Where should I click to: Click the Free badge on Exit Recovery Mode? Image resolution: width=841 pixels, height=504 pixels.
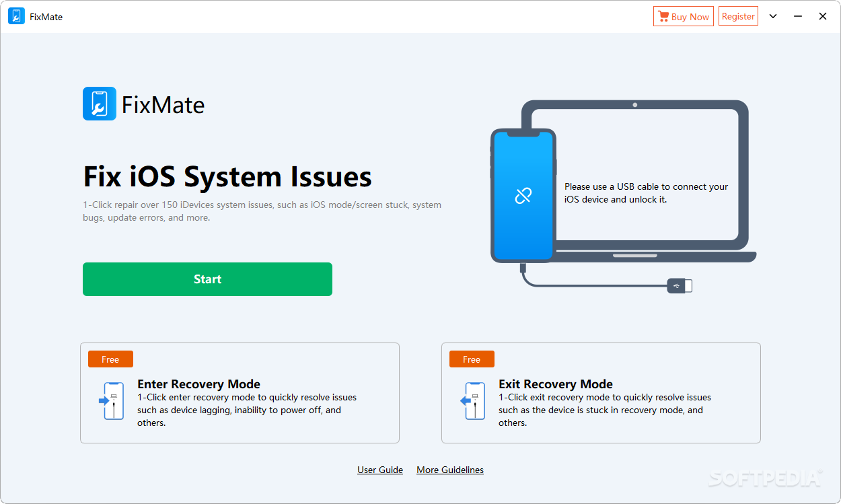(472, 359)
